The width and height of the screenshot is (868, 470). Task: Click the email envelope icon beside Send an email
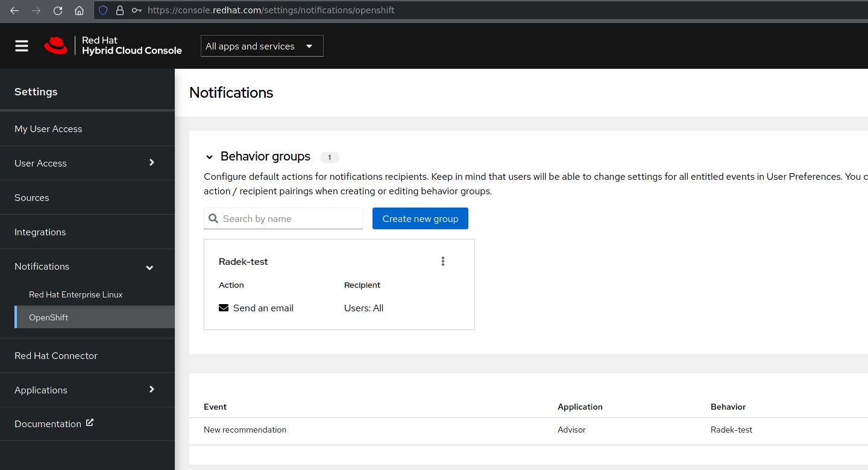(223, 308)
